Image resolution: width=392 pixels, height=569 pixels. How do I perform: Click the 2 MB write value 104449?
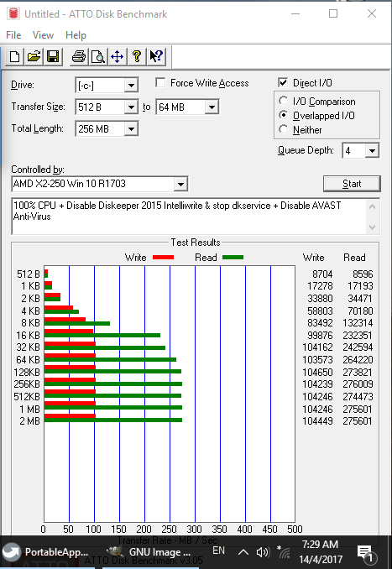coord(317,421)
